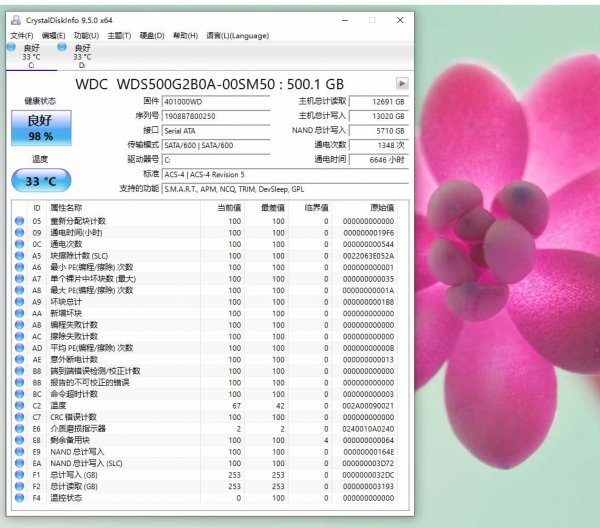600x528 pixels.
Task: Click the next disk arrow button
Action: (x=402, y=83)
